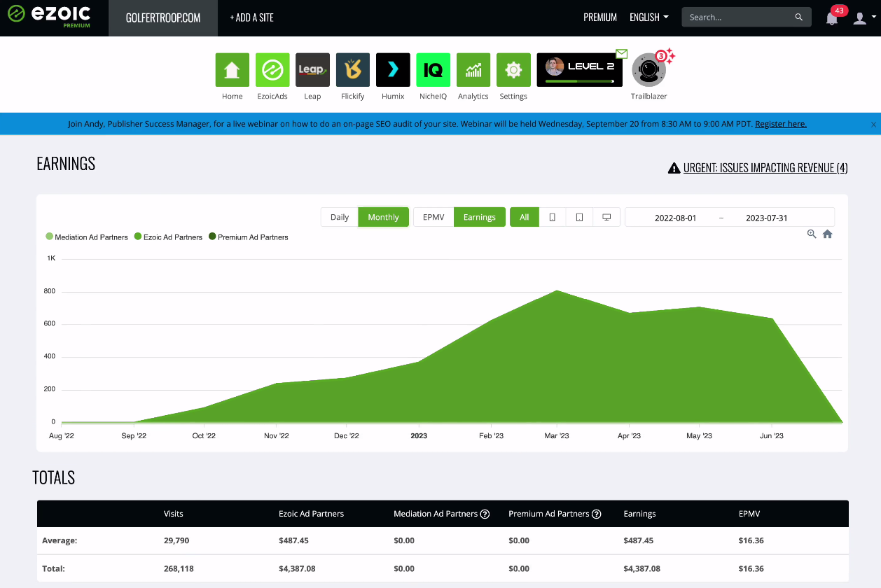Open the end date 2023-07-31 picker
The height and width of the screenshot is (588, 881).
(767, 218)
